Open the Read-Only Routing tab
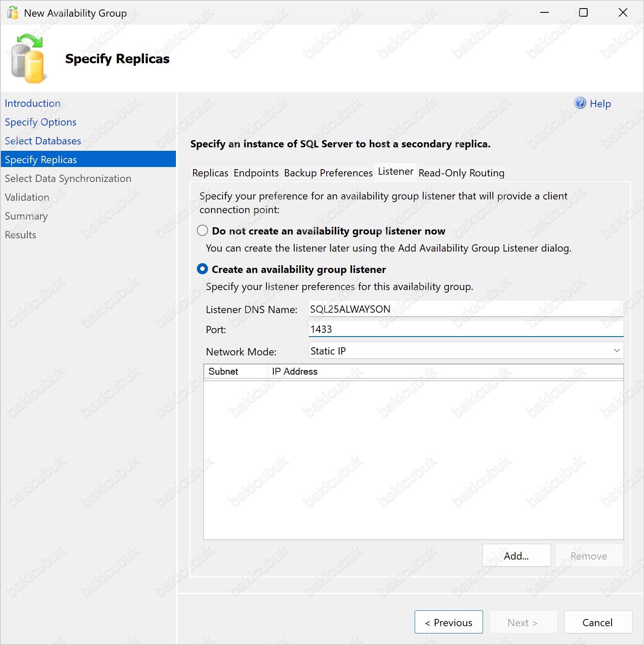644x645 pixels. (461, 173)
